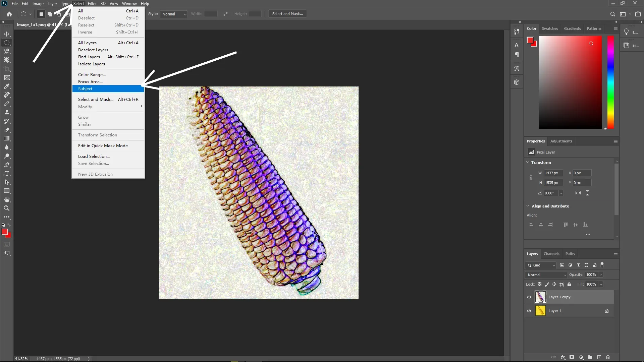Screen dimensions: 644x362
Task: Create a new layer
Action: tap(599, 357)
